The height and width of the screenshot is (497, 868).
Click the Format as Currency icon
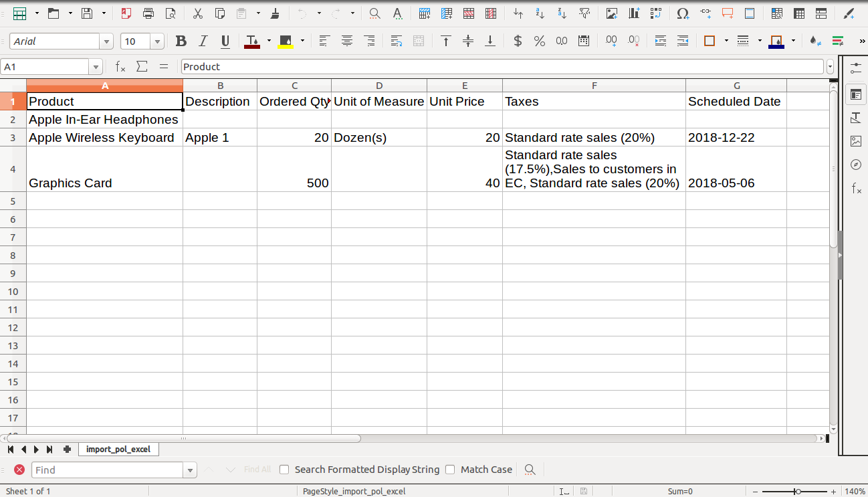click(518, 41)
